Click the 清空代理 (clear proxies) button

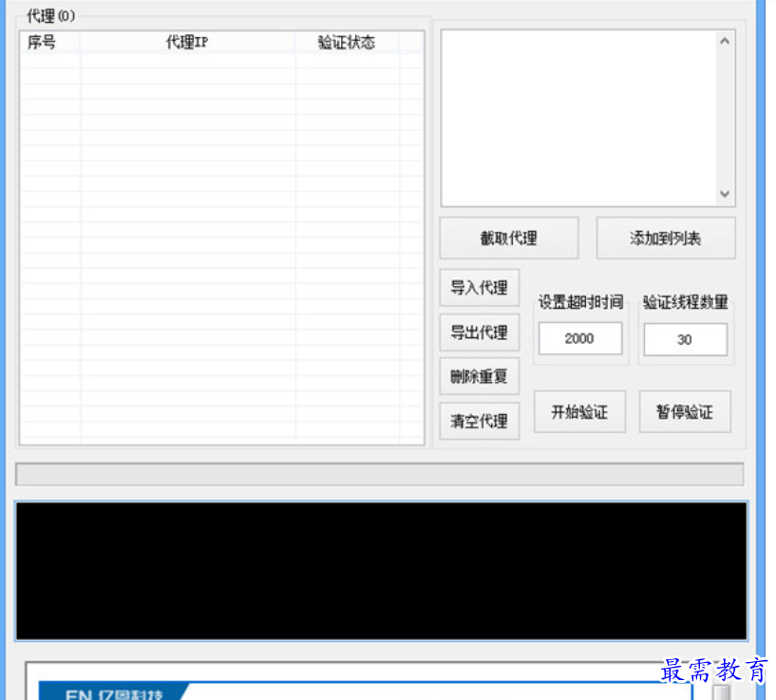479,420
